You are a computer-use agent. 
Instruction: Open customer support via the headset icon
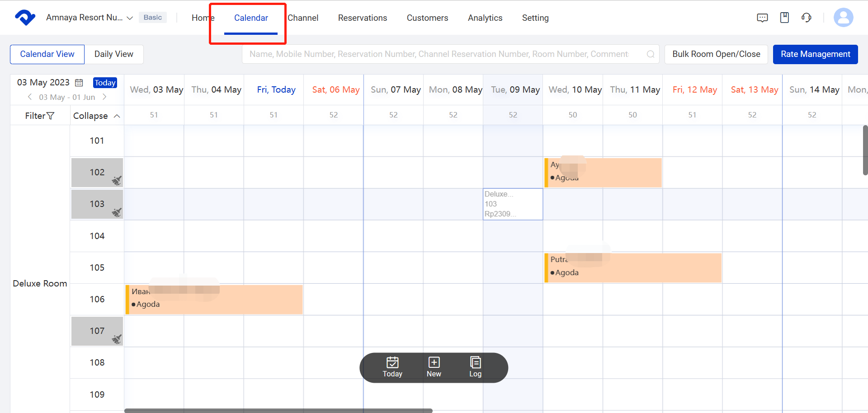(x=807, y=18)
